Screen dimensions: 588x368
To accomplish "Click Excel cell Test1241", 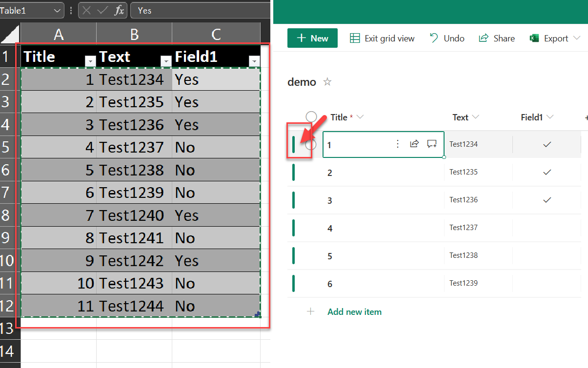I will 134,238.
